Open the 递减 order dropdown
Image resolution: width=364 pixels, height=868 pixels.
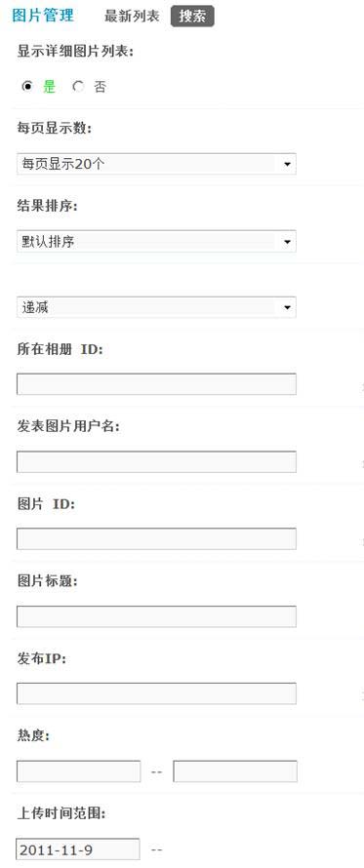click(156, 307)
